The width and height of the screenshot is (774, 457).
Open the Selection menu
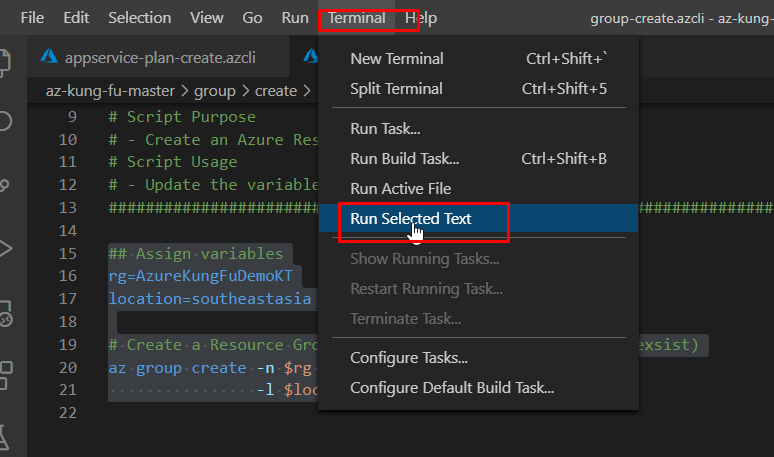click(139, 18)
